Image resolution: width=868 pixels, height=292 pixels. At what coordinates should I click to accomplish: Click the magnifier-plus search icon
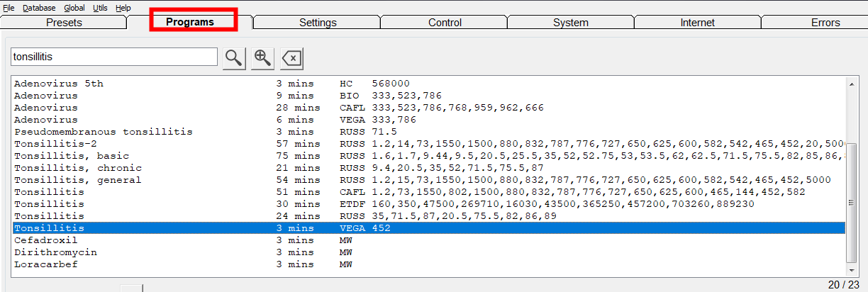[263, 58]
